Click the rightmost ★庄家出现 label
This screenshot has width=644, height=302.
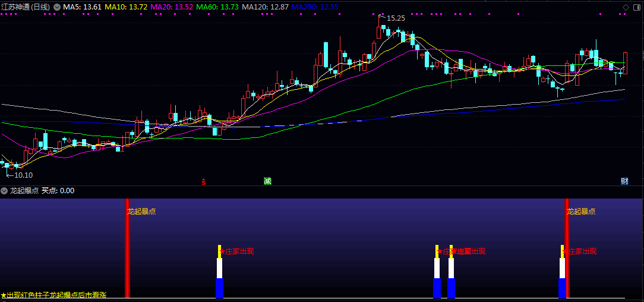[x=579, y=251]
